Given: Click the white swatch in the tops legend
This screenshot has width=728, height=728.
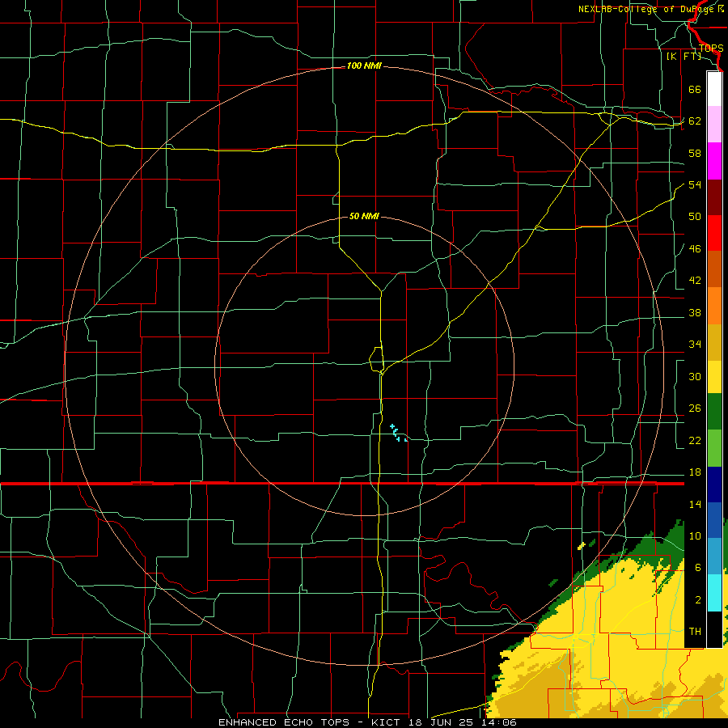Looking at the screenshot, I should point(714,89).
